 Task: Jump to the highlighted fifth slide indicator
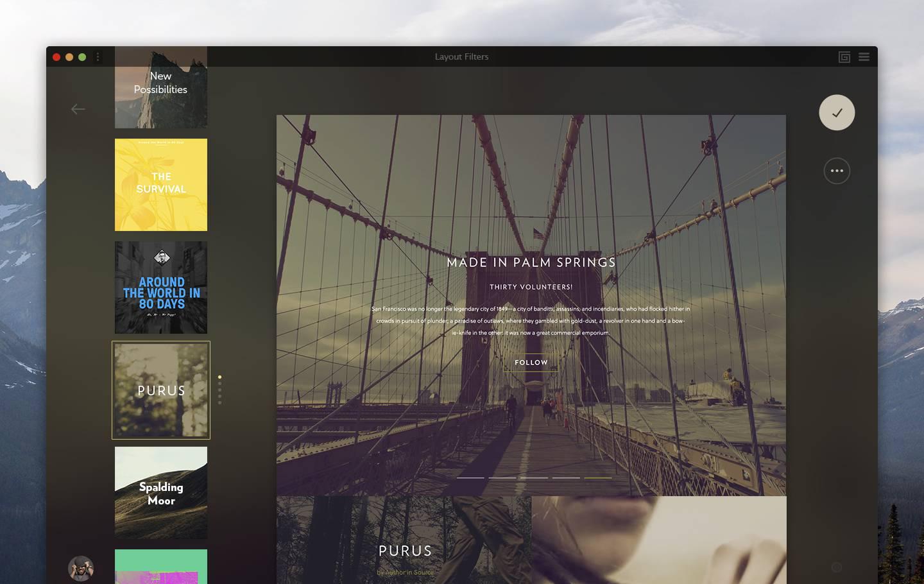597,477
